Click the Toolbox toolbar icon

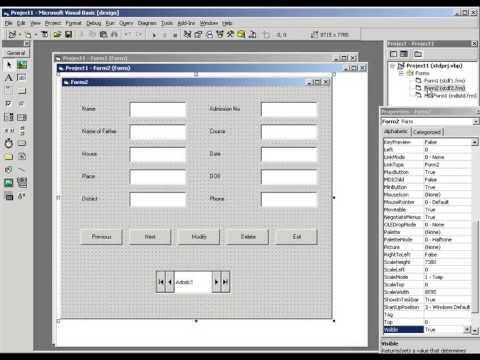(x=231, y=35)
